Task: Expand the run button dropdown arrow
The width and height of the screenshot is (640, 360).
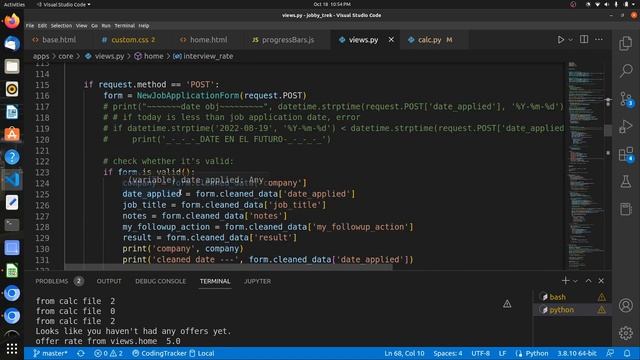Action: pyautogui.click(x=571, y=40)
